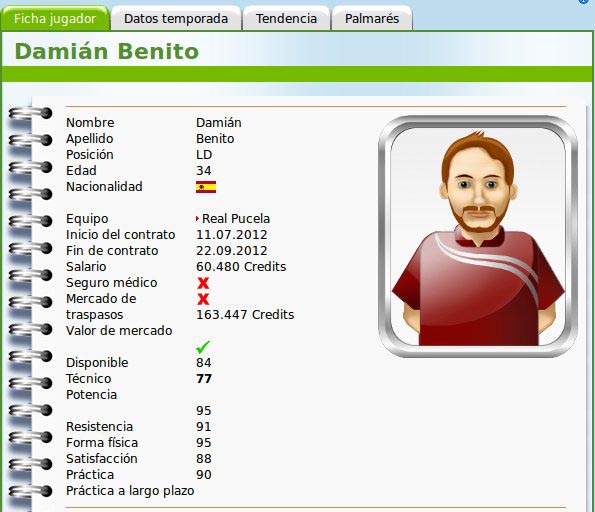The image size is (595, 512).
Task: Click the red X beside Mercado de traspasos
Action: (203, 299)
